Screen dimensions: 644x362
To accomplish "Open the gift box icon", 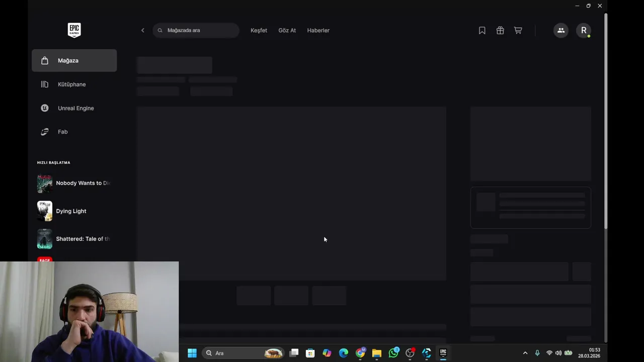I will tap(500, 30).
